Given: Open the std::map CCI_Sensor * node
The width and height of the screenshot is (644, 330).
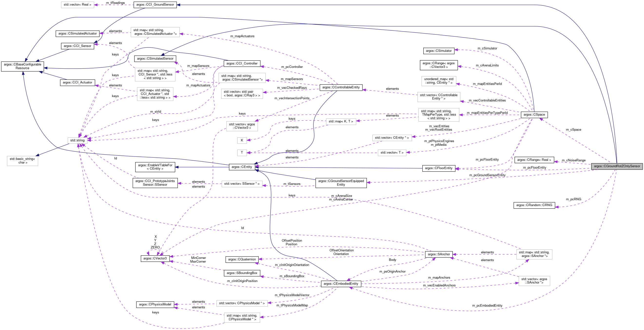Looking at the screenshot, I should click(x=155, y=74).
